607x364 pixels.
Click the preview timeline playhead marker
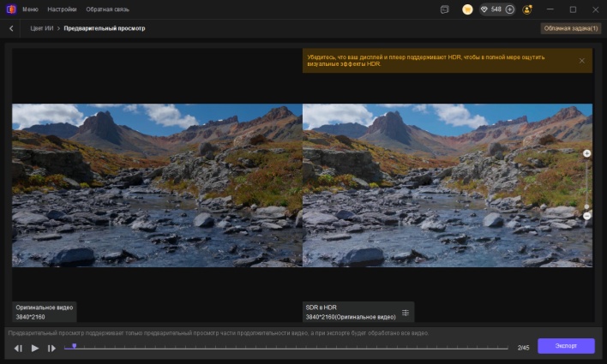click(75, 346)
